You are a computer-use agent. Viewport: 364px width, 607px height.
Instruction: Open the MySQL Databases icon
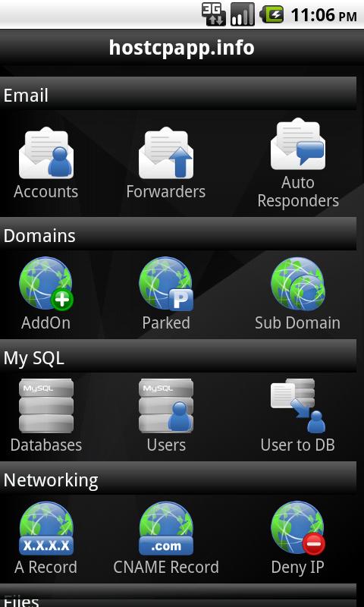point(46,406)
